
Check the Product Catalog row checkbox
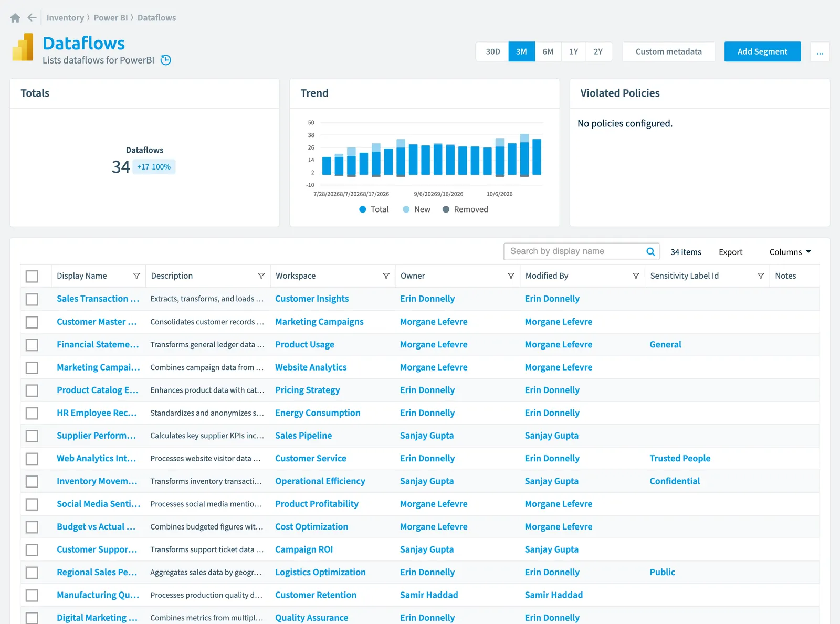[32, 390]
